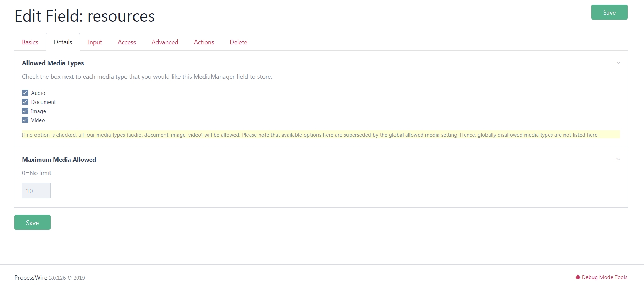The width and height of the screenshot is (644, 294).
Task: Open the Delete tab
Action: 238,42
